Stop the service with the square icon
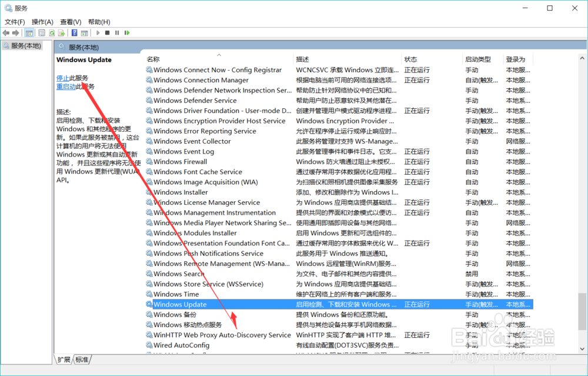The height and width of the screenshot is (376, 588). [x=108, y=32]
